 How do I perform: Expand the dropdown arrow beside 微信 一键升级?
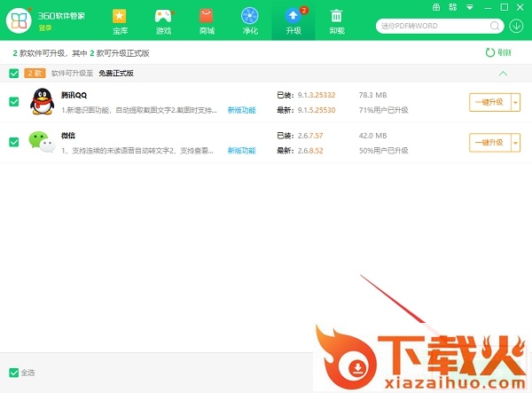point(515,142)
